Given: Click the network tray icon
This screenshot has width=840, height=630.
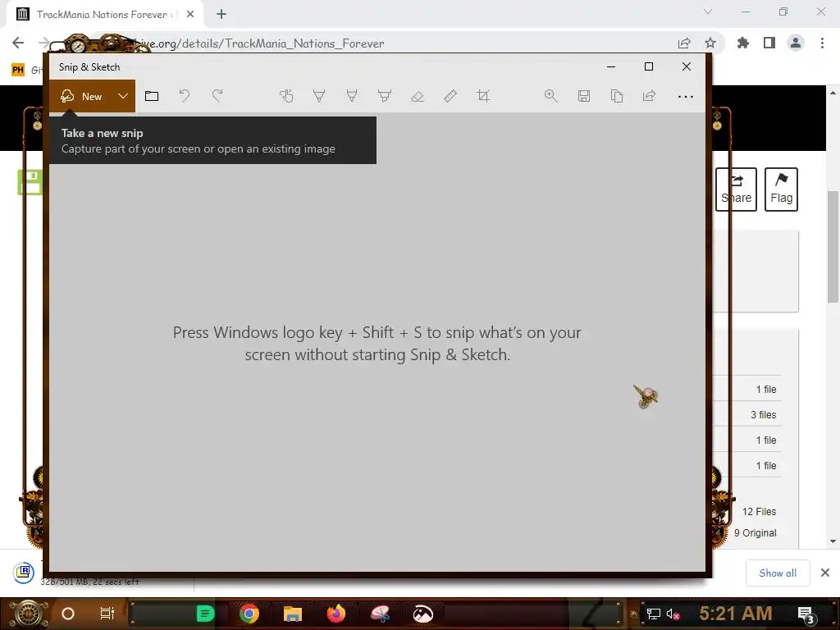Looking at the screenshot, I should tap(654, 614).
